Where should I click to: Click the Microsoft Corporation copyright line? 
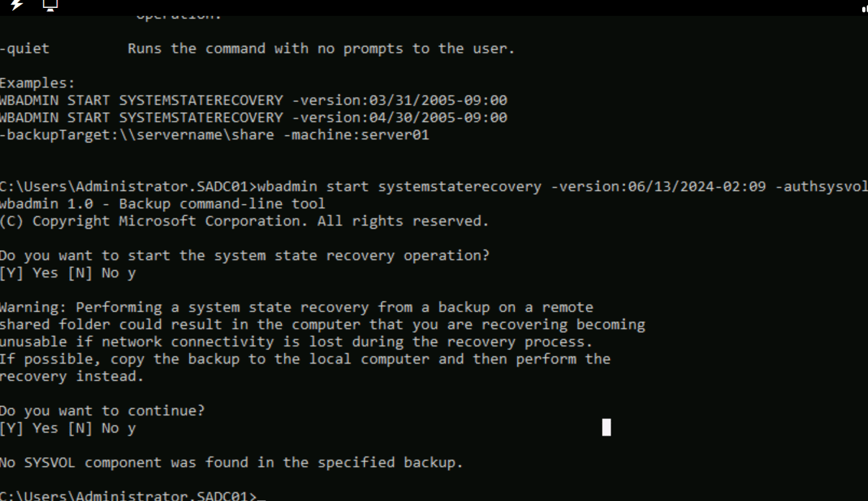click(x=244, y=221)
